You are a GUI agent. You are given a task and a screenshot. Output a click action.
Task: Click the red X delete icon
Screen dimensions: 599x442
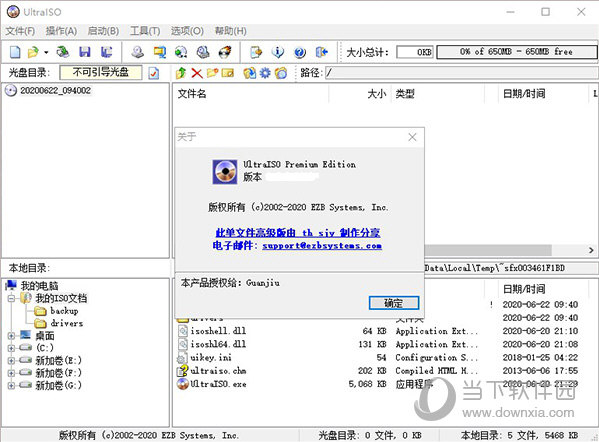tap(197, 73)
